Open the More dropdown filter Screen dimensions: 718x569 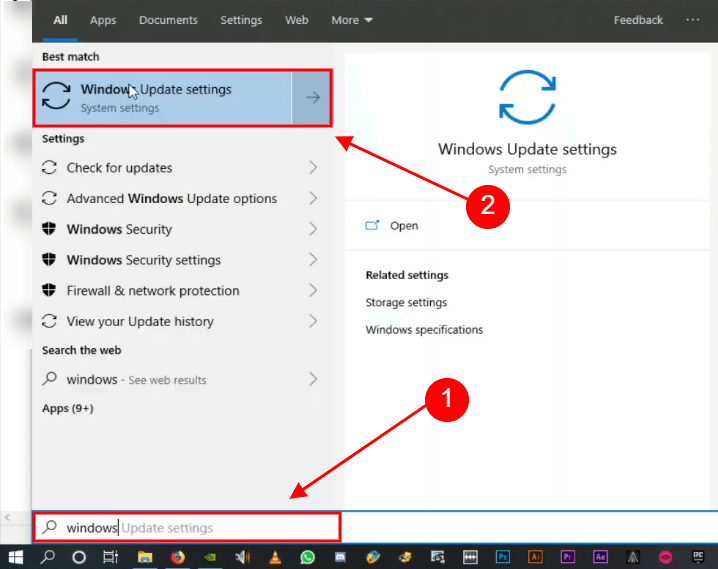point(351,20)
